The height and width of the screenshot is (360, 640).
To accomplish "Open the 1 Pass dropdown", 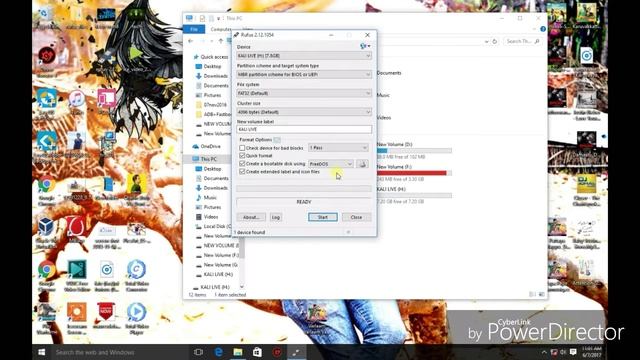I will pos(338,148).
